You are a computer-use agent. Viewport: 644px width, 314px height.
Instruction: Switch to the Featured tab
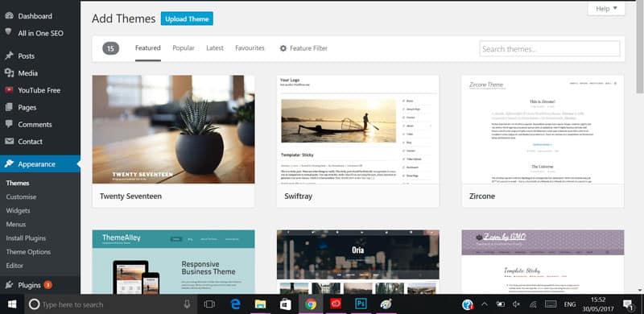148,48
